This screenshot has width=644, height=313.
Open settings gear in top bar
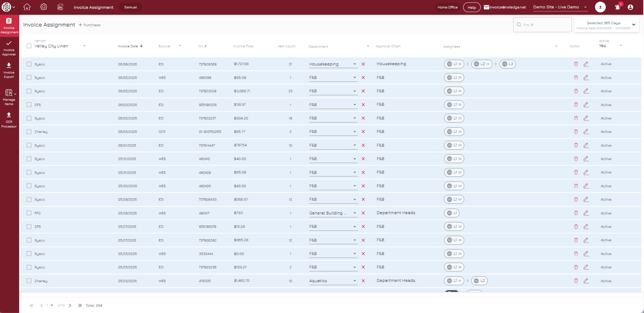pyautogui.click(x=44, y=7)
